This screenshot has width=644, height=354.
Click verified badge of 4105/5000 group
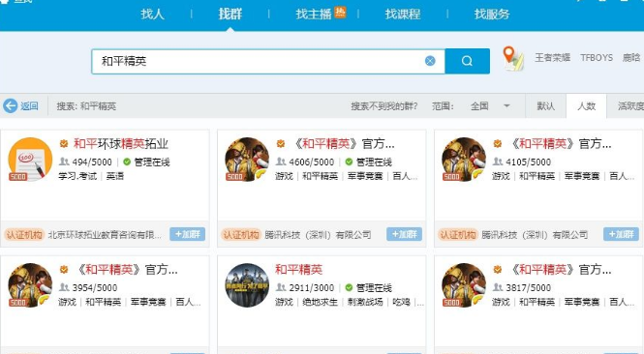(x=498, y=143)
